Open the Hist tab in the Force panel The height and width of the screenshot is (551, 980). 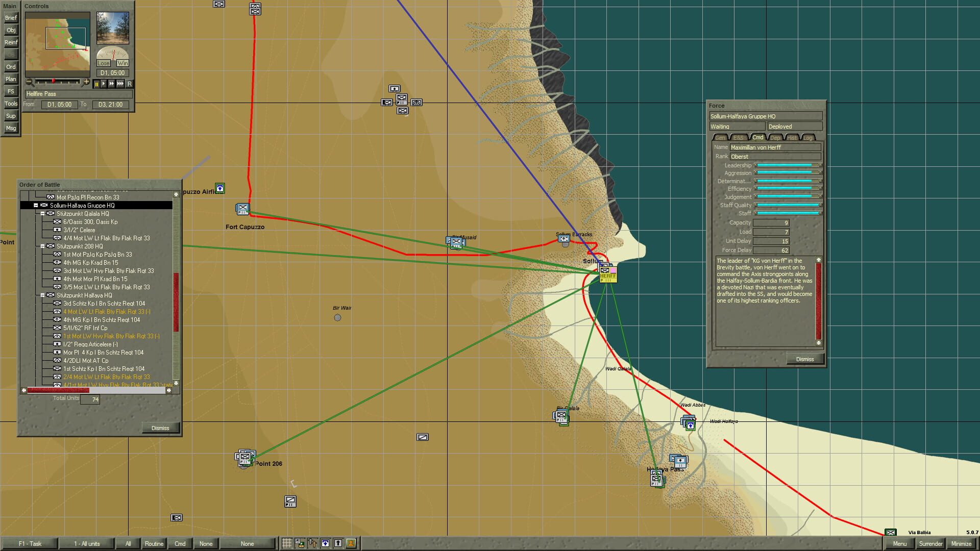pyautogui.click(x=792, y=137)
